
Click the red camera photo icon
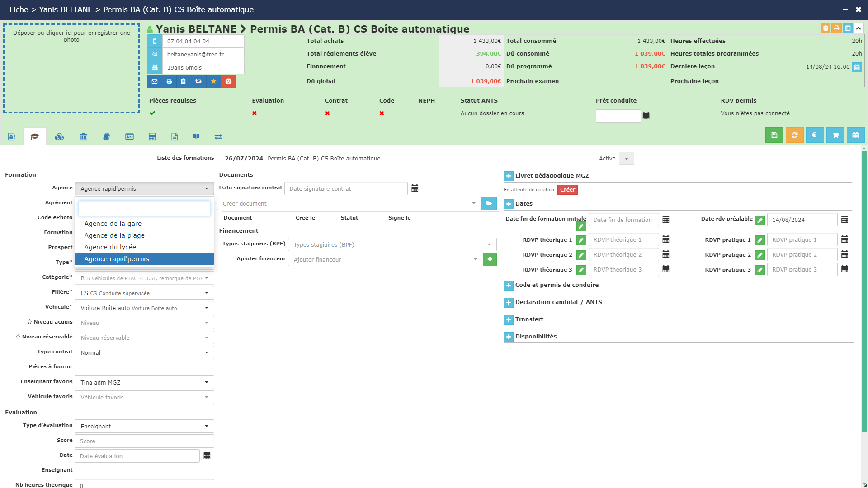[228, 81]
